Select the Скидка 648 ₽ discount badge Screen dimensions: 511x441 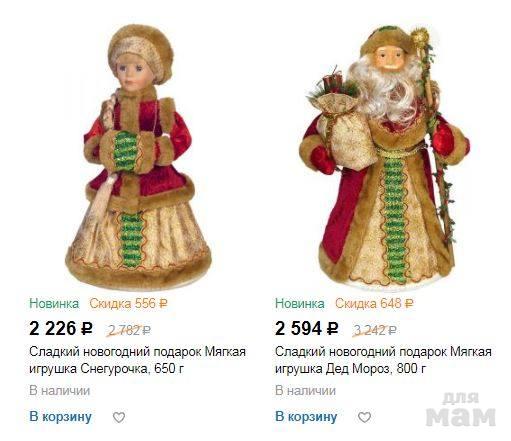(x=374, y=303)
